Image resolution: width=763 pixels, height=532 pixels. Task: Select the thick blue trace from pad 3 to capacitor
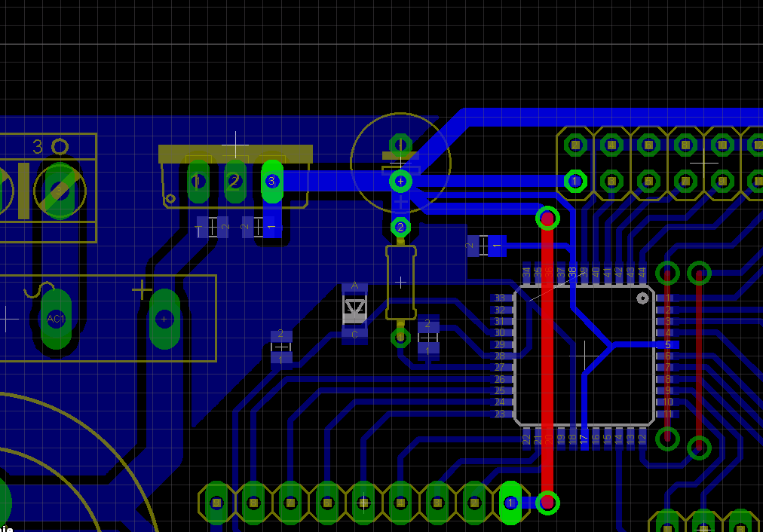tap(336, 182)
